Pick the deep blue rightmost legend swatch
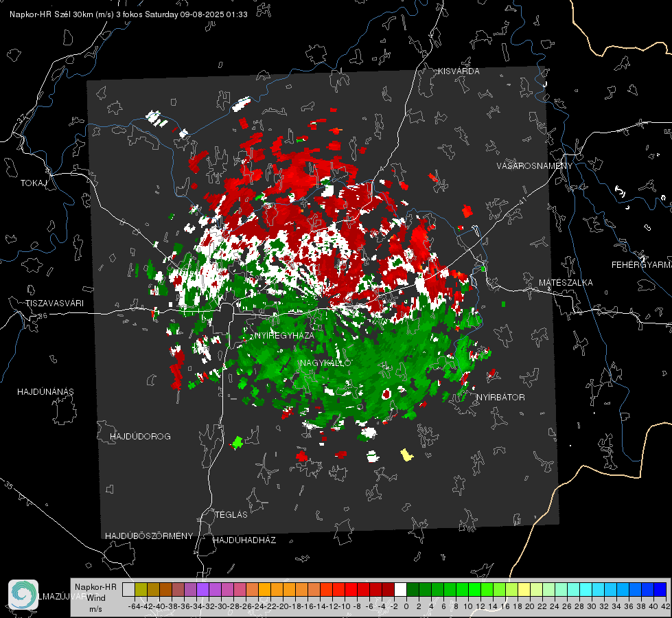672x618 pixels. point(660,589)
